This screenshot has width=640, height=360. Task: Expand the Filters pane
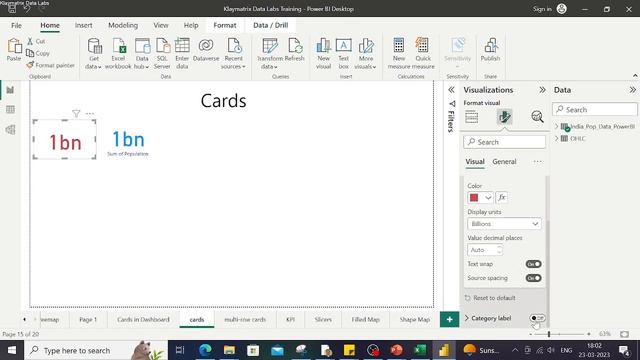point(451,90)
